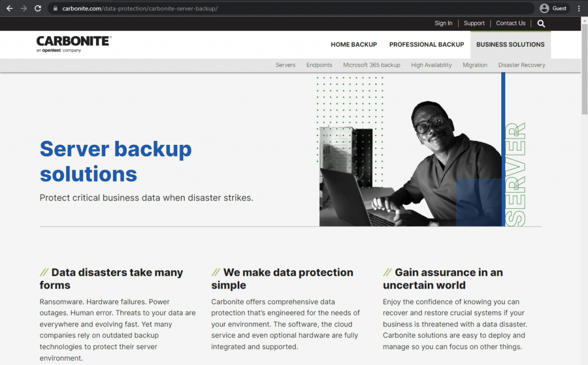Click the 'Data disasters take many forms' heading
588x365 pixels.
111,279
